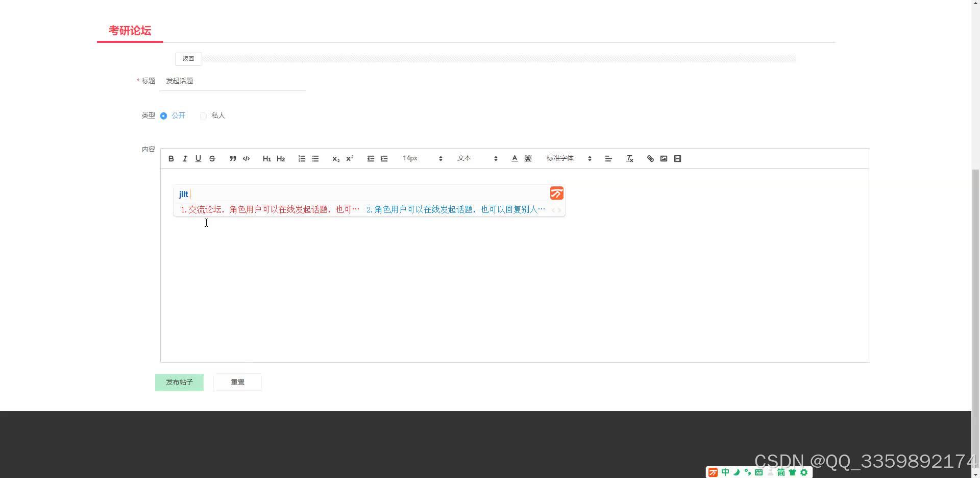This screenshot has width=980, height=478.
Task: Switch Sogou Chinese/English 中 mode
Action: [x=725, y=472]
